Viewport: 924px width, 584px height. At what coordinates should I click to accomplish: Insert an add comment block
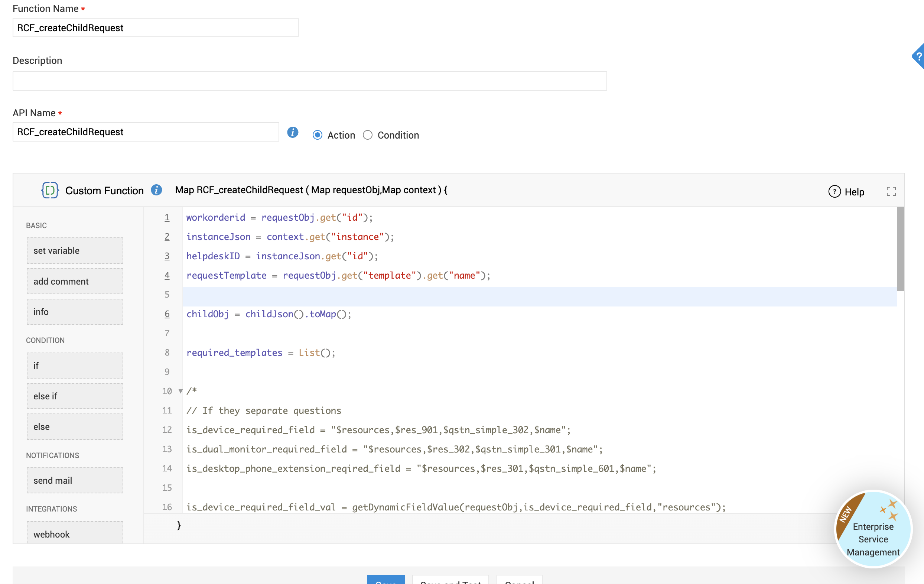pyautogui.click(x=75, y=282)
